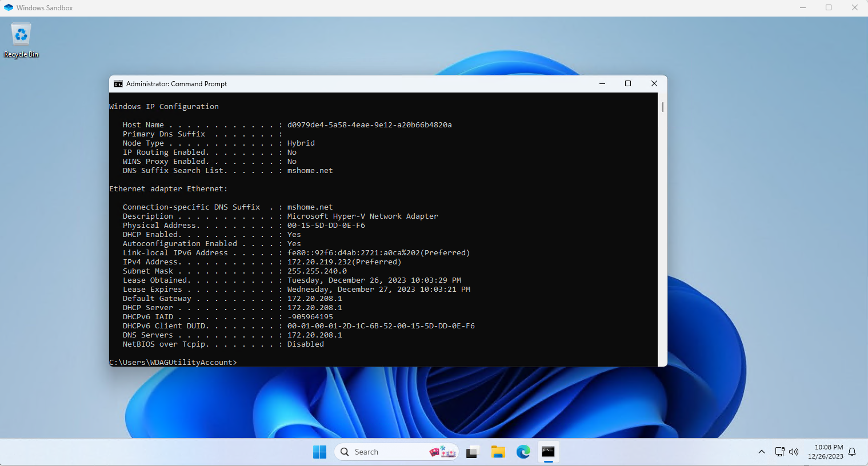
Task: Click the Command Prompt taskbar icon
Action: click(548, 452)
